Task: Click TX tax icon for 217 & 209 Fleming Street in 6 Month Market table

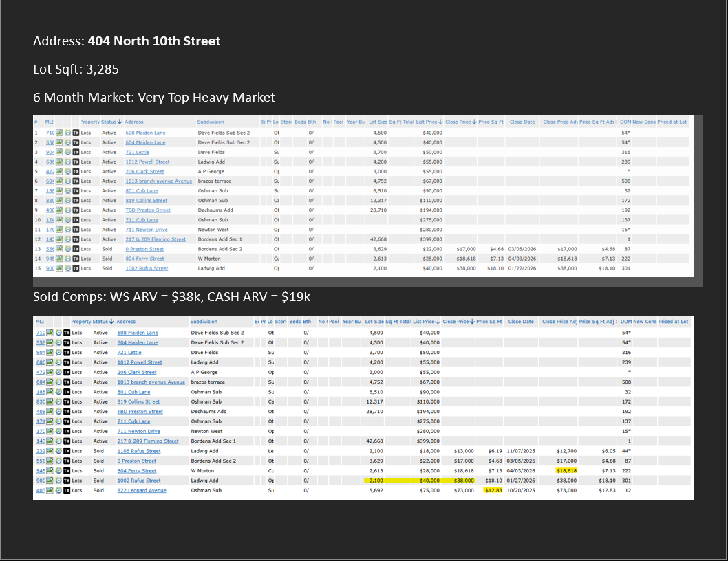Action: [76, 239]
